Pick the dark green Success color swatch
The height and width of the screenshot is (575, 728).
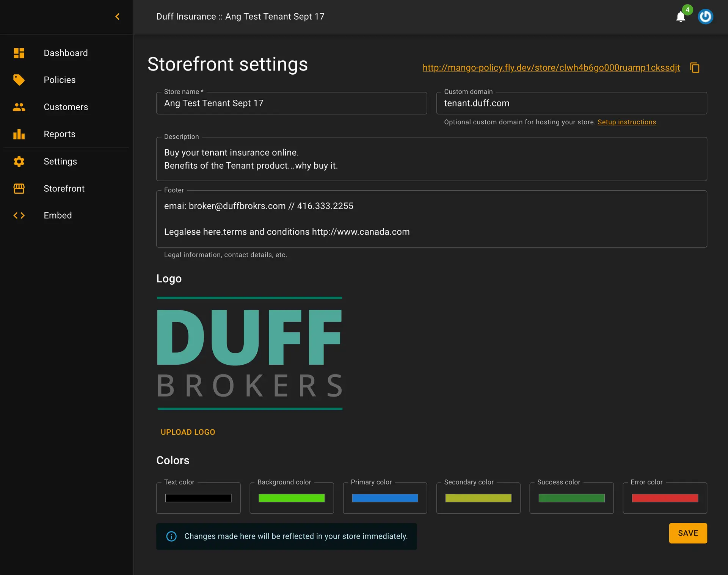(571, 498)
